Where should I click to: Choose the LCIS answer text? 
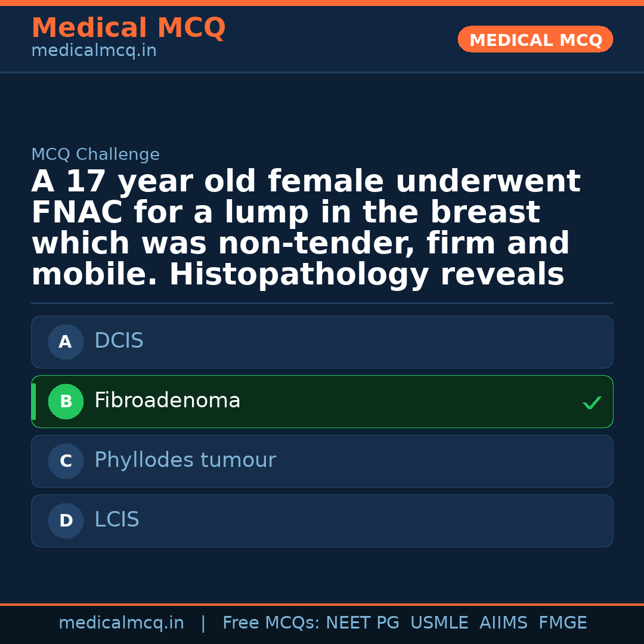[117, 520]
